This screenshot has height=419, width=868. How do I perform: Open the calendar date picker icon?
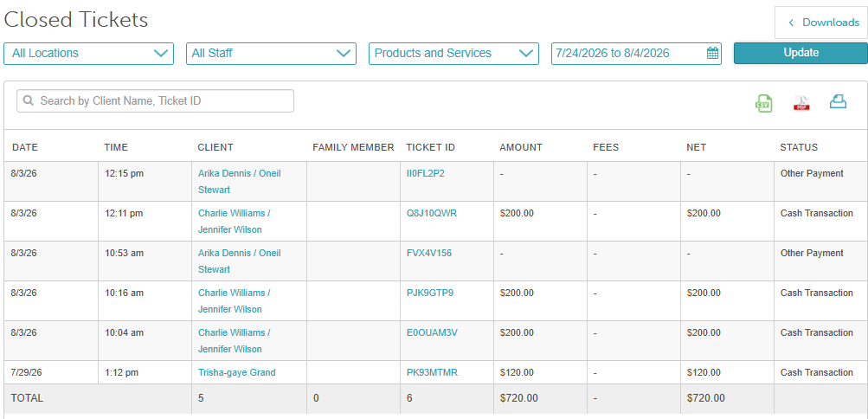[x=712, y=53]
